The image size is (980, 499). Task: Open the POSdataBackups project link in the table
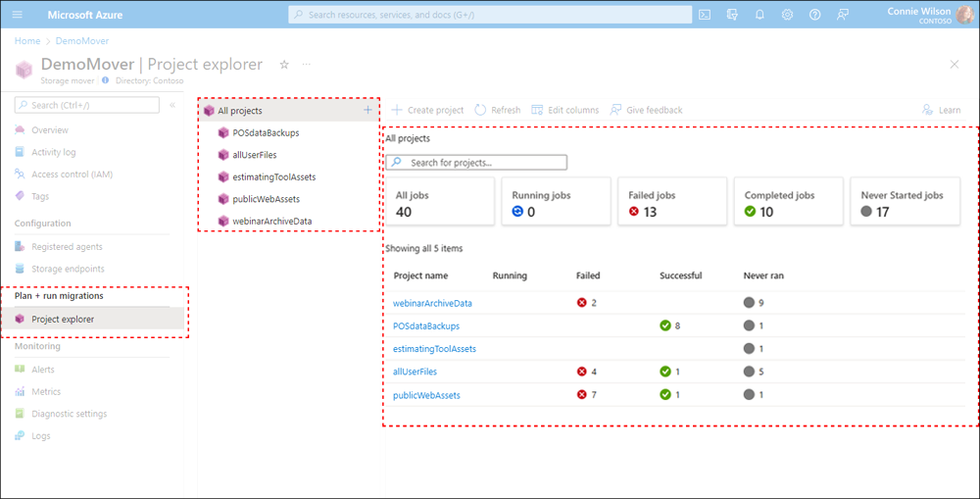click(x=426, y=325)
